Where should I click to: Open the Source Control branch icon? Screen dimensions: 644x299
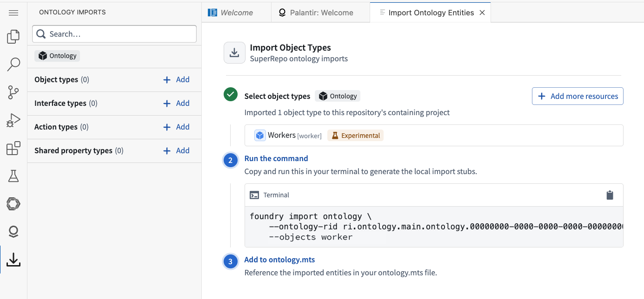(13, 93)
